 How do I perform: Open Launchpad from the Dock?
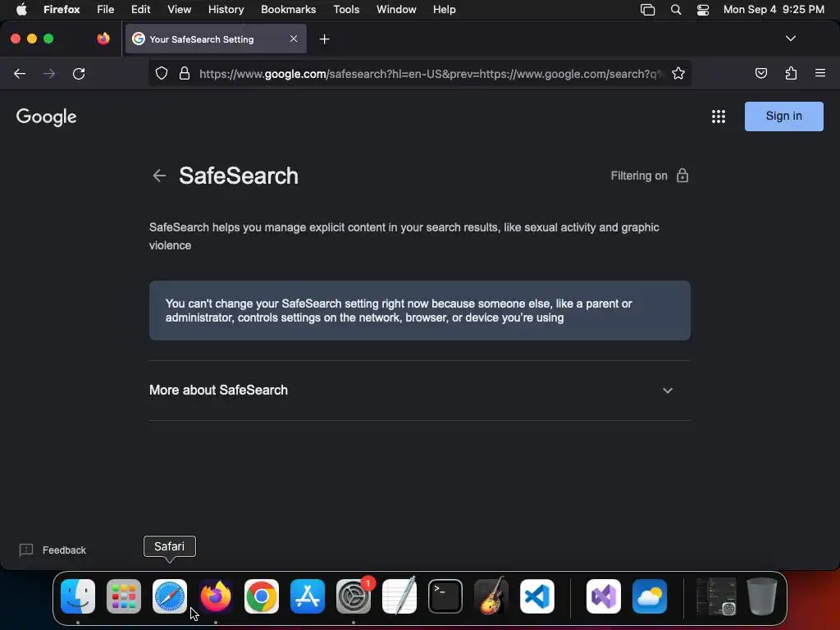124,596
